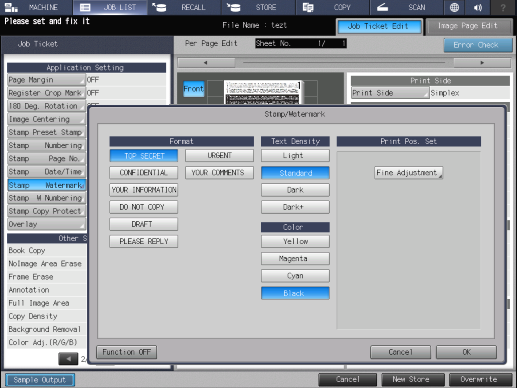517x388 pixels.
Task: Select the globe network icon
Action: coord(454,7)
